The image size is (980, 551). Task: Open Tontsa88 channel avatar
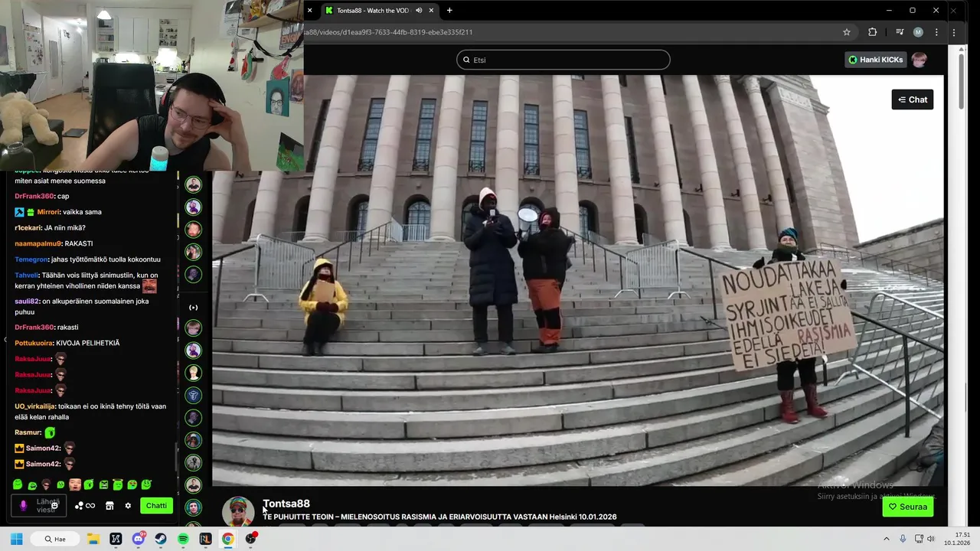tap(238, 512)
